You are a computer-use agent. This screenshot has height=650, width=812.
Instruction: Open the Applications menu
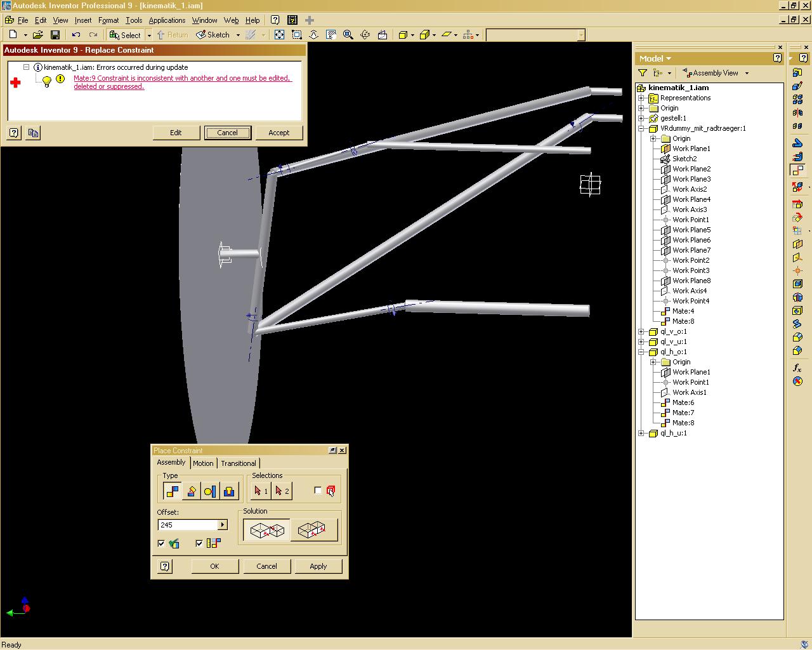point(167,20)
